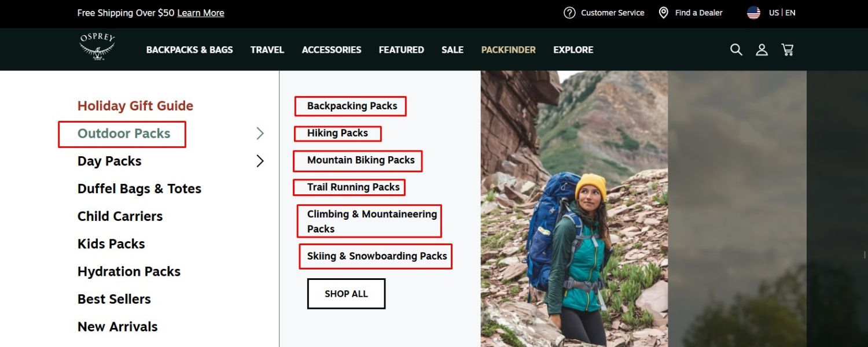Click the Find a Dealer location pin

[x=663, y=12]
